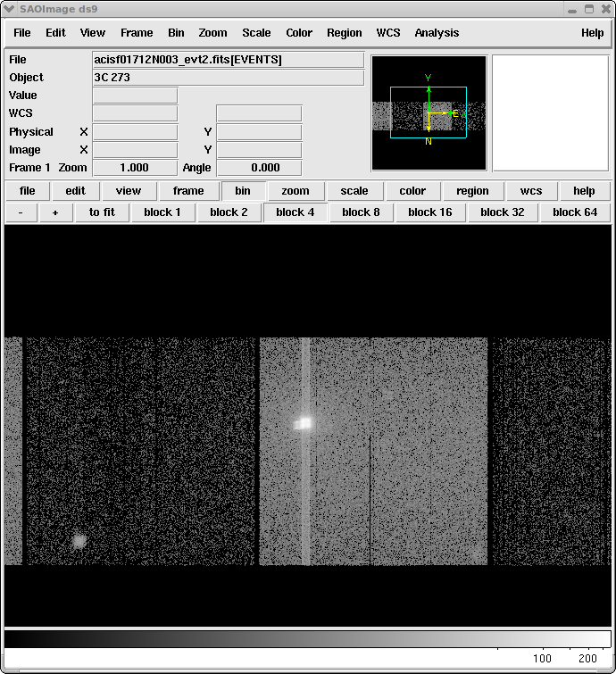Select block 1 binning
The width and height of the screenshot is (616, 674).
[162, 212]
